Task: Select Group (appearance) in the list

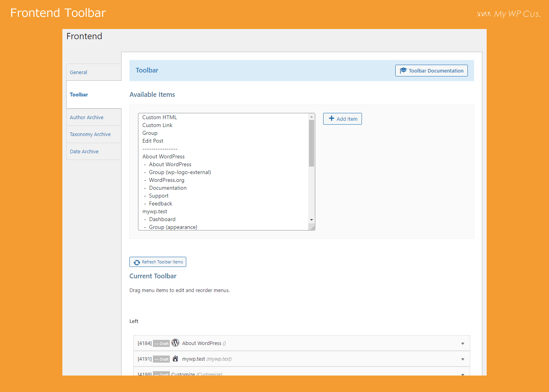Action: [224, 227]
